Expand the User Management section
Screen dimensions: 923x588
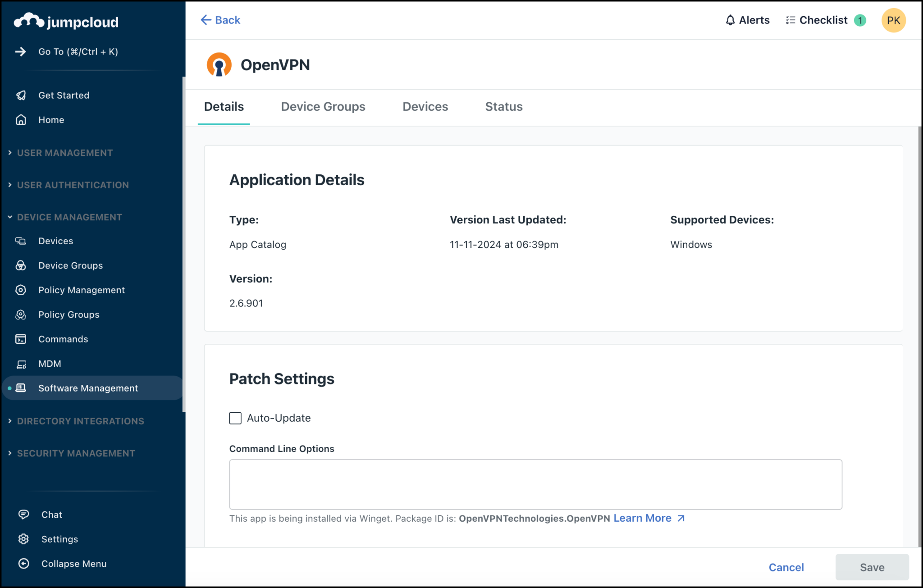pos(64,153)
